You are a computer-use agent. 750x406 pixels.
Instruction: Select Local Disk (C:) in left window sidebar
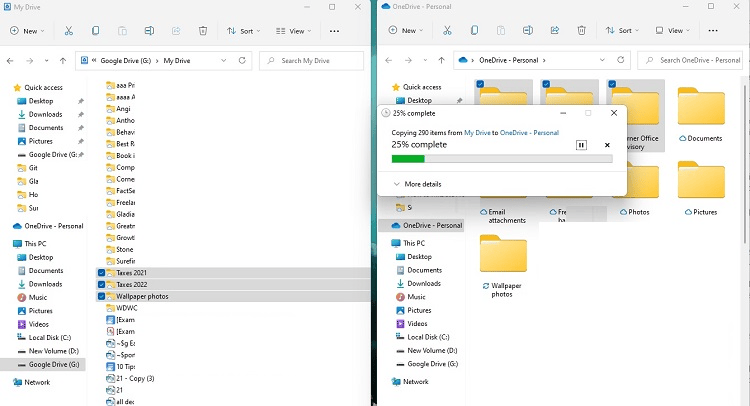click(44, 338)
